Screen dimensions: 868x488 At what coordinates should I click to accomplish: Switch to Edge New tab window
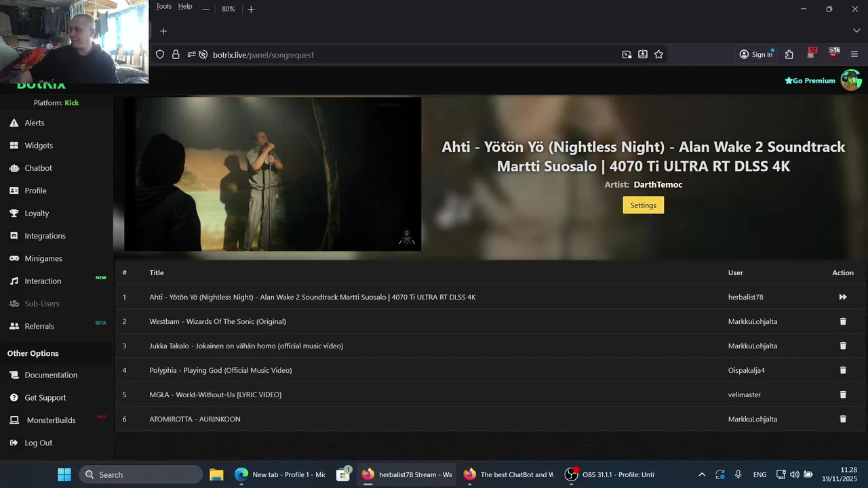click(x=281, y=474)
